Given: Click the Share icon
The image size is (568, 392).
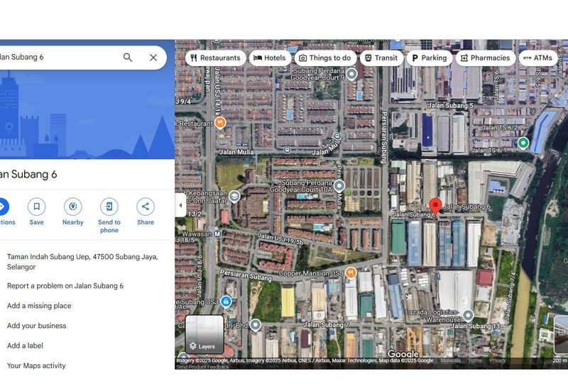Looking at the screenshot, I should pos(146,207).
